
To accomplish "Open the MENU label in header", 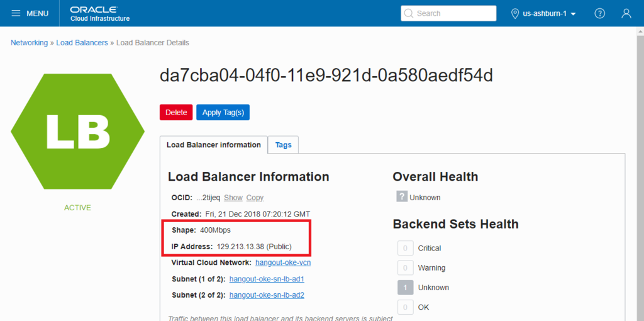I will pyautogui.click(x=37, y=14).
